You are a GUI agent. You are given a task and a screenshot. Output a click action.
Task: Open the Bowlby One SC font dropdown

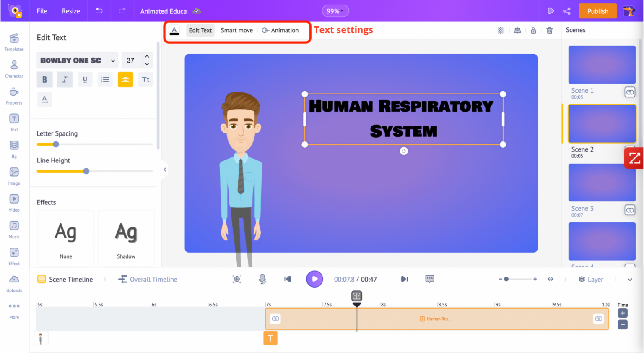[x=78, y=60]
